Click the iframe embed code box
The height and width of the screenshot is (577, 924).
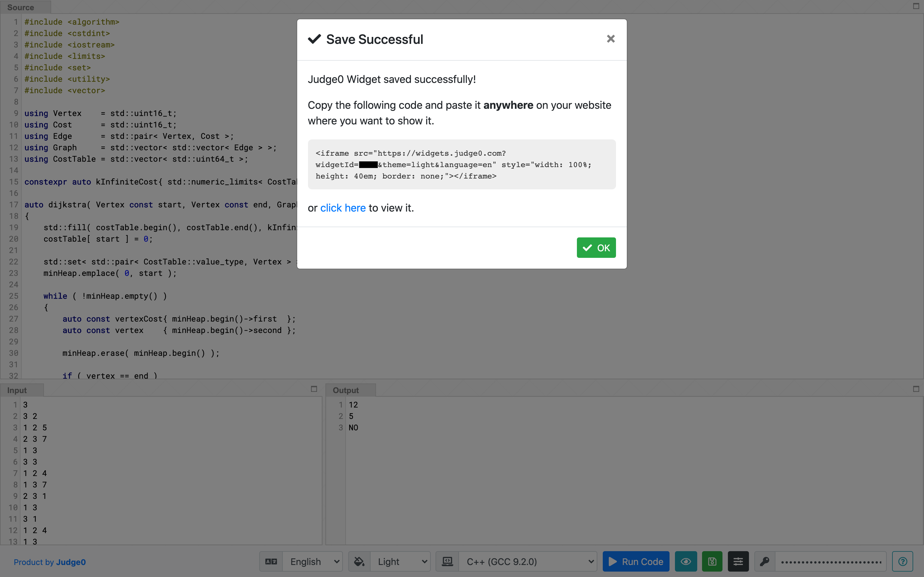click(x=461, y=164)
